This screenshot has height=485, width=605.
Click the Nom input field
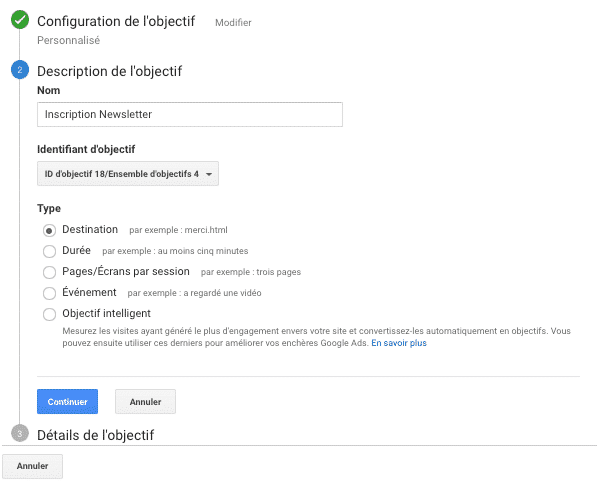(x=190, y=114)
